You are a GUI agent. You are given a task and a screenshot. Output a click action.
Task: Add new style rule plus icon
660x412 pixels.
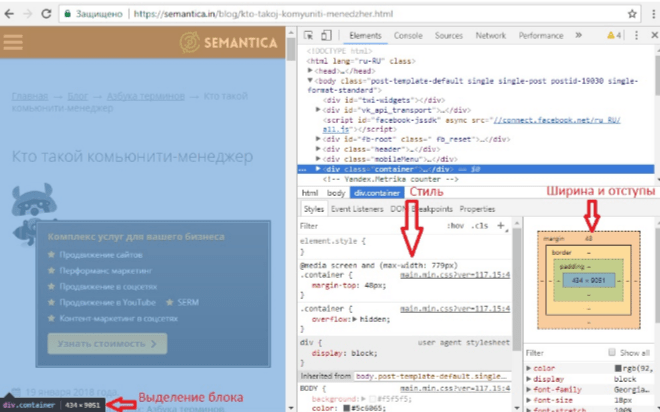pos(501,226)
